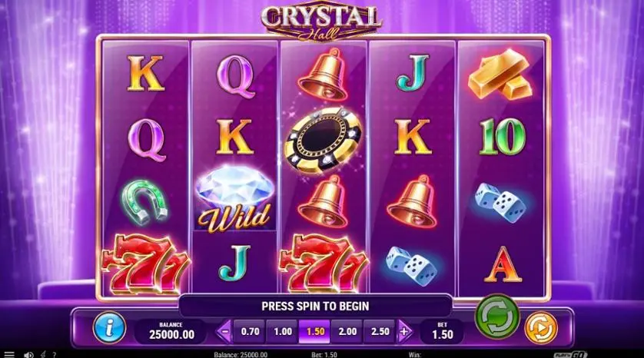
Task: Mute sound with the speaker icon
Action: pos(28,355)
